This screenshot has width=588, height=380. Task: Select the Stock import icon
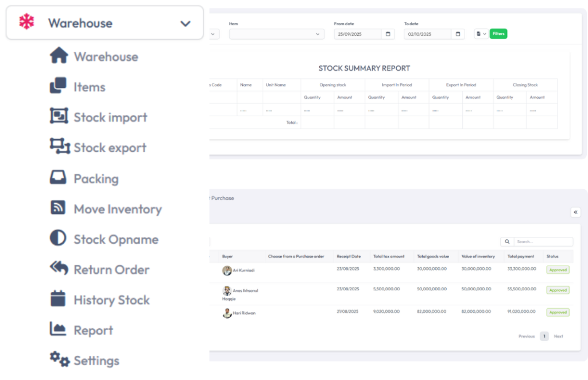(59, 116)
